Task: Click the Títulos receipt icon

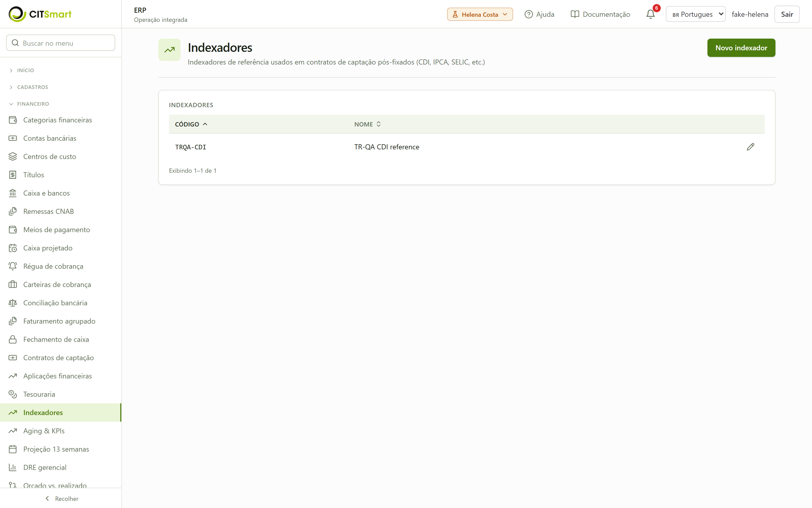Action: (x=13, y=175)
